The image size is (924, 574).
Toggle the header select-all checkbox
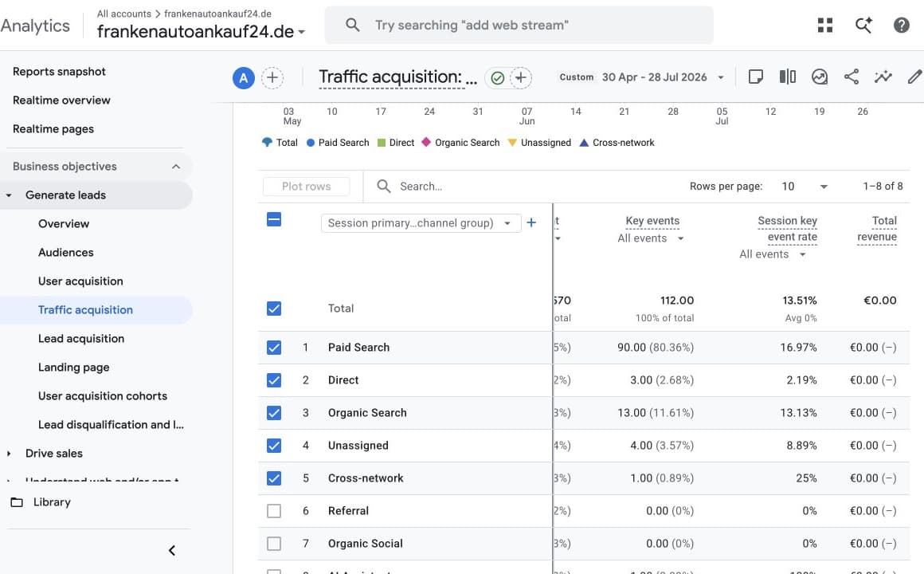point(274,219)
